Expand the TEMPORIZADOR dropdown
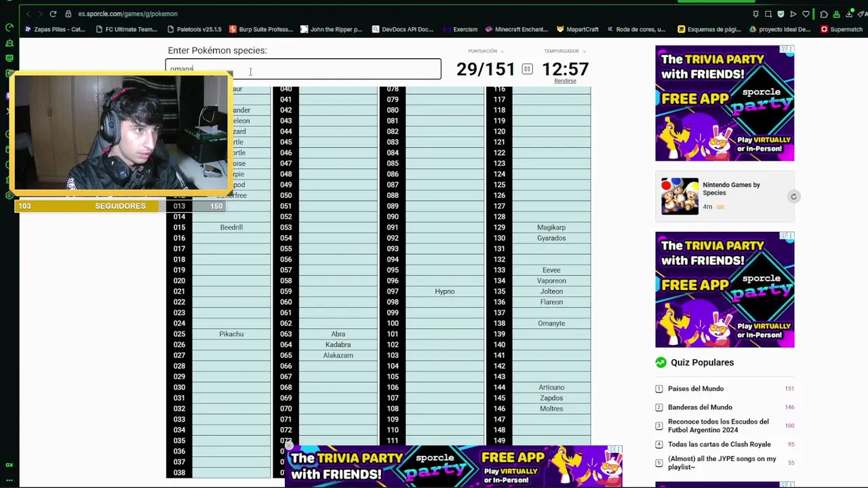Screen dimensions: 868x488 click(x=565, y=51)
